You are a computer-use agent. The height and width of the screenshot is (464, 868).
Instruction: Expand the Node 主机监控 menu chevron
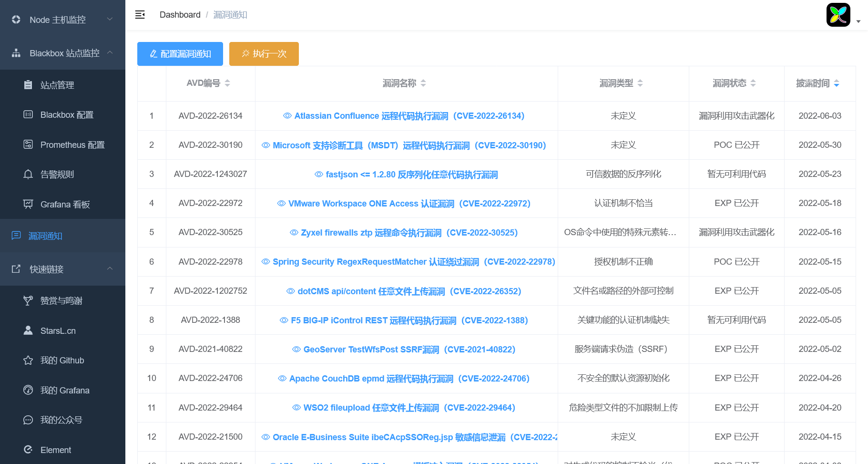point(110,19)
